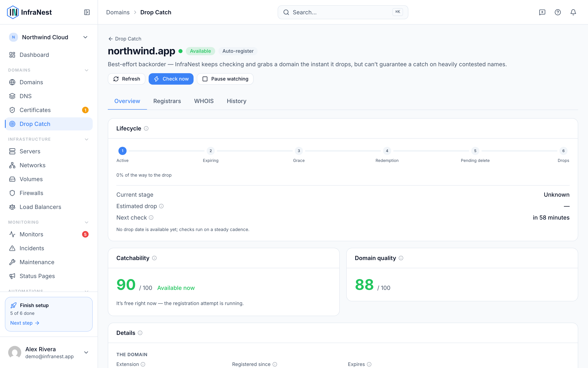This screenshot has width=588, height=368.
Task: Collapse the Infrastructure sidebar section
Action: (87, 139)
